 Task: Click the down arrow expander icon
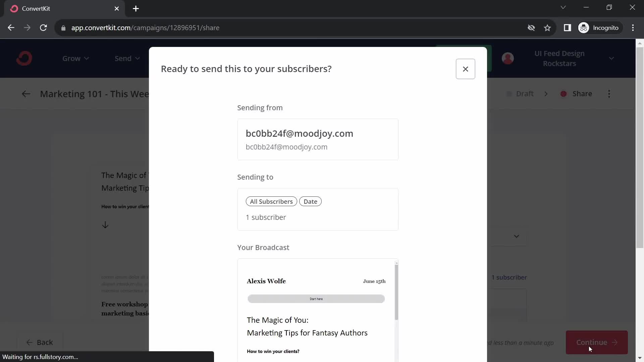[x=516, y=236]
